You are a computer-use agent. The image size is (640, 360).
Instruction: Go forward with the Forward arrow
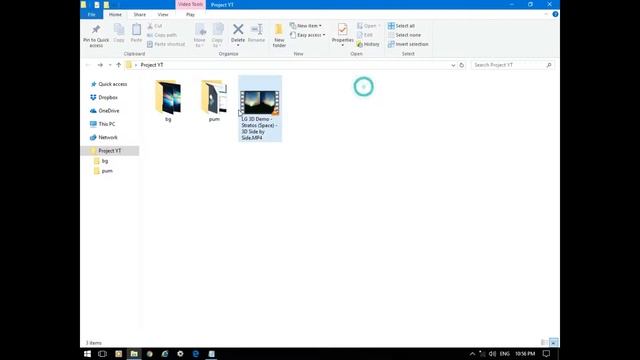(x=100, y=65)
